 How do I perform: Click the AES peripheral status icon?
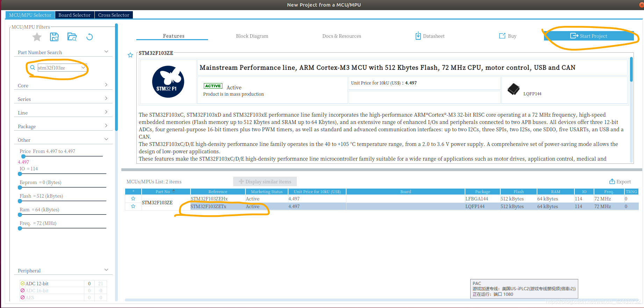pyautogui.click(x=22, y=298)
